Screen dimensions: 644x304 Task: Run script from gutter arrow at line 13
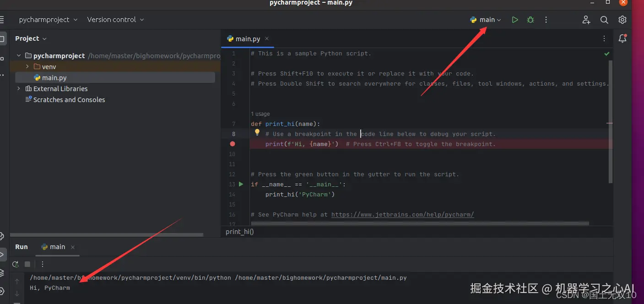241,184
